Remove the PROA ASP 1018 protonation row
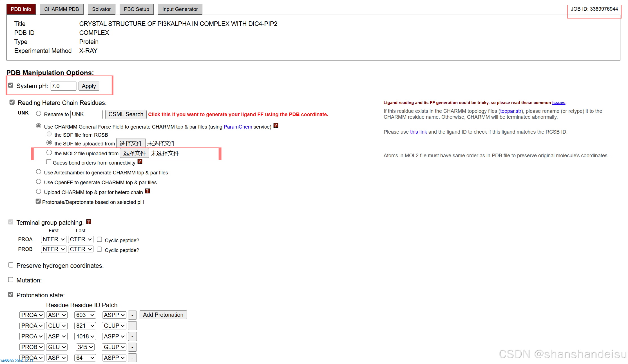628x364 pixels. coord(132,336)
